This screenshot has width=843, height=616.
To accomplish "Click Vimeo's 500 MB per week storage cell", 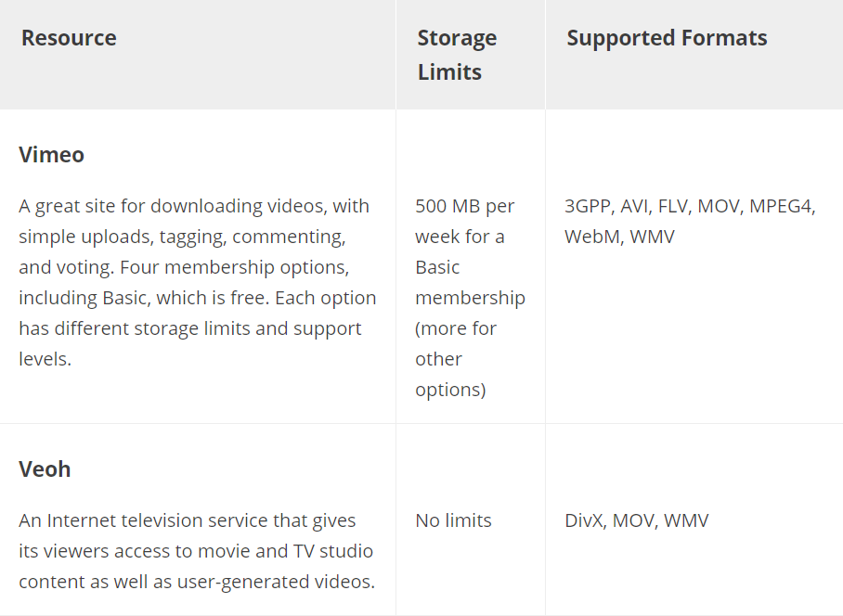I will pos(470,298).
